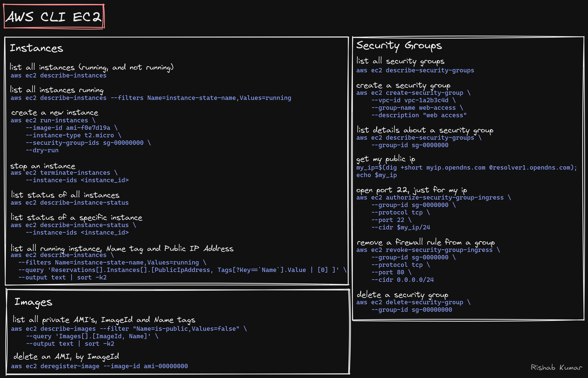Image resolution: width=588 pixels, height=378 pixels.
Task: Click the '--description "web access"' line
Action: click(419, 115)
